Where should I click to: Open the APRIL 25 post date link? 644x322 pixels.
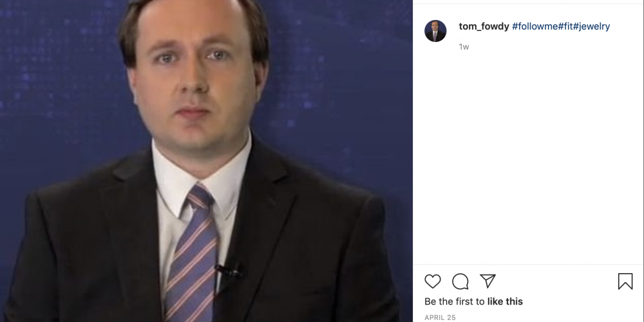point(440,317)
